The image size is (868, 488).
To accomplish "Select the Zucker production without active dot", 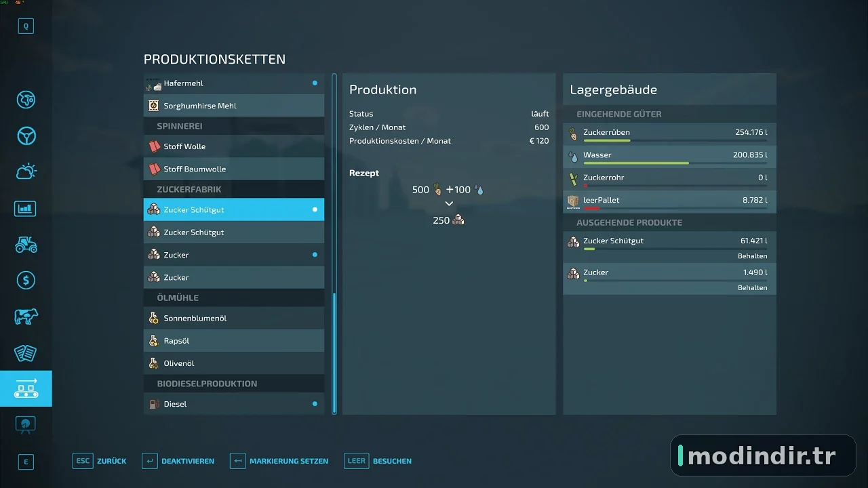I will [x=234, y=277].
